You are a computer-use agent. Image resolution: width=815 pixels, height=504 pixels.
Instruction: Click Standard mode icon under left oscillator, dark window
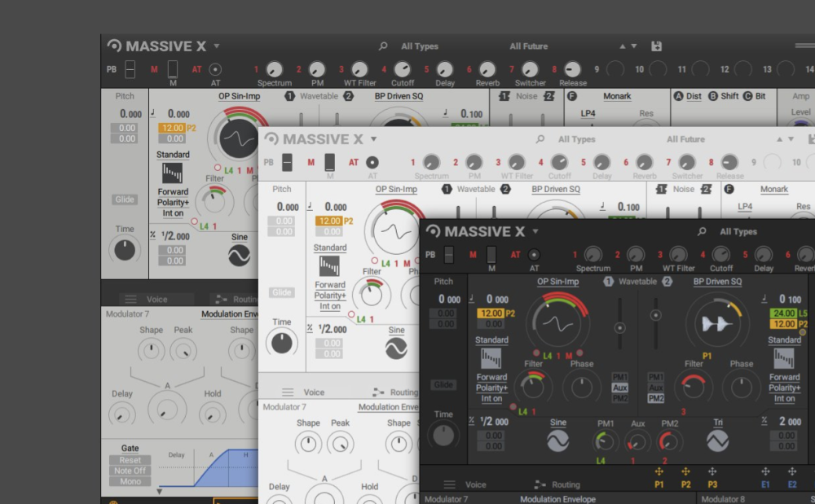click(490, 358)
